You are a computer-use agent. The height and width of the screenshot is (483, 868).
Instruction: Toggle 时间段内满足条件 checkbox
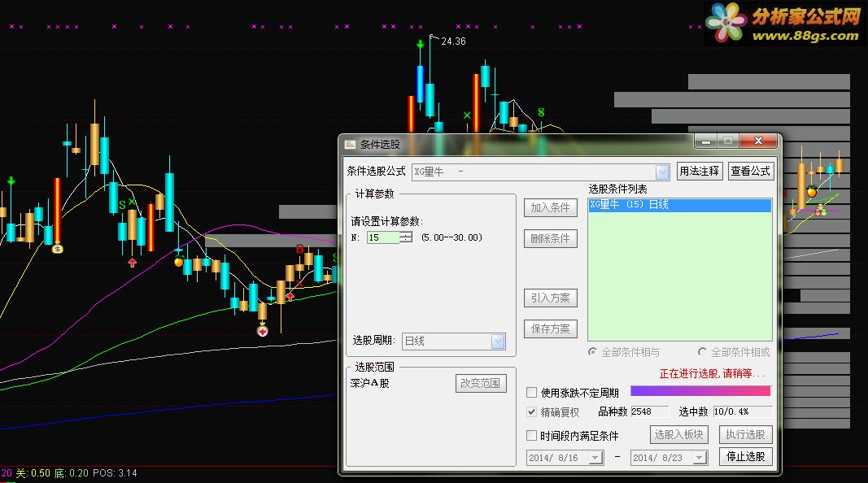(x=531, y=435)
